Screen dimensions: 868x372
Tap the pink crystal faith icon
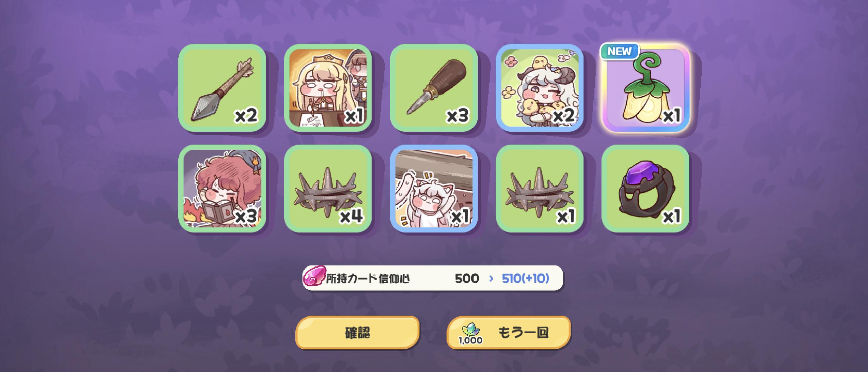[314, 277]
